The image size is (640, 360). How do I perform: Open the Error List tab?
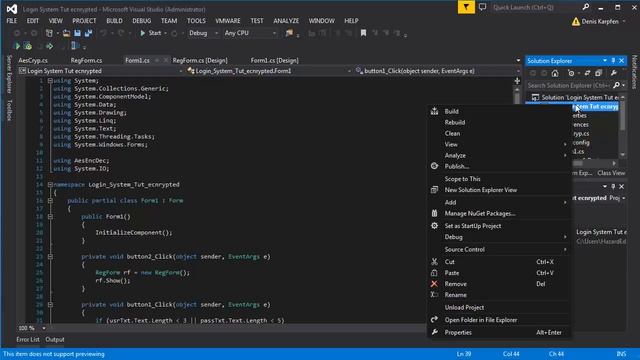[28, 340]
